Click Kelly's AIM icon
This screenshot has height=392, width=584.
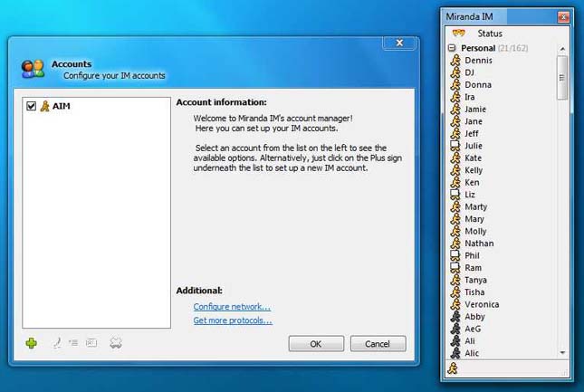455,170
